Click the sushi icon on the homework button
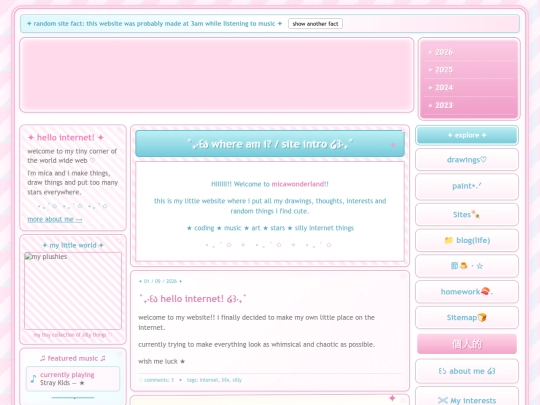The height and width of the screenshot is (405, 540). click(485, 291)
